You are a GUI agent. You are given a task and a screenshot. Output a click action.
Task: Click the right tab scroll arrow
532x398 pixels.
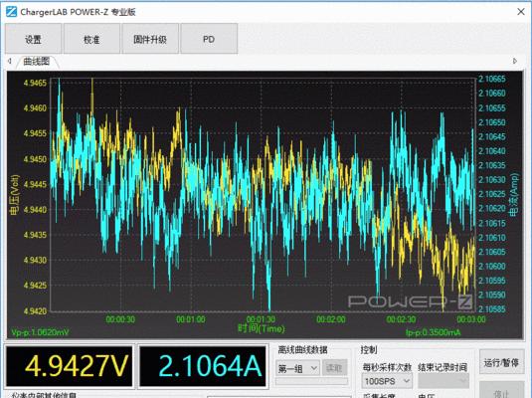click(515, 61)
